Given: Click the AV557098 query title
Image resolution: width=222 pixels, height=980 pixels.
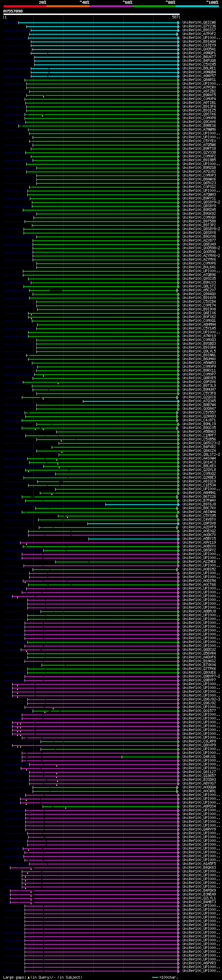Looking at the screenshot, I should click(x=13, y=11).
